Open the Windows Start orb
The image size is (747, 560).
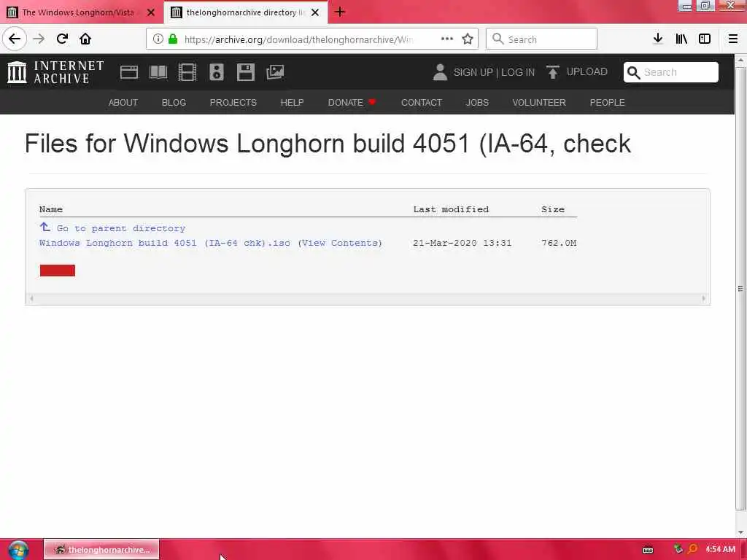pyautogui.click(x=18, y=550)
